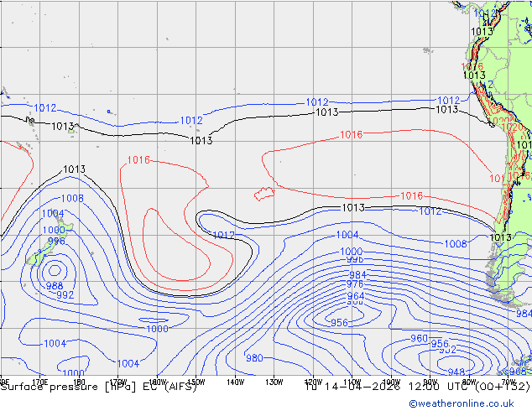
Task: Click the black 1013 label southwest of Chile
Action: [500, 237]
